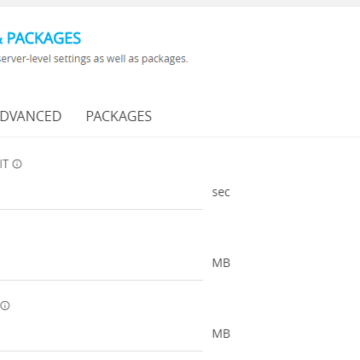
Task: Click the sec unit label
Action: (x=221, y=192)
